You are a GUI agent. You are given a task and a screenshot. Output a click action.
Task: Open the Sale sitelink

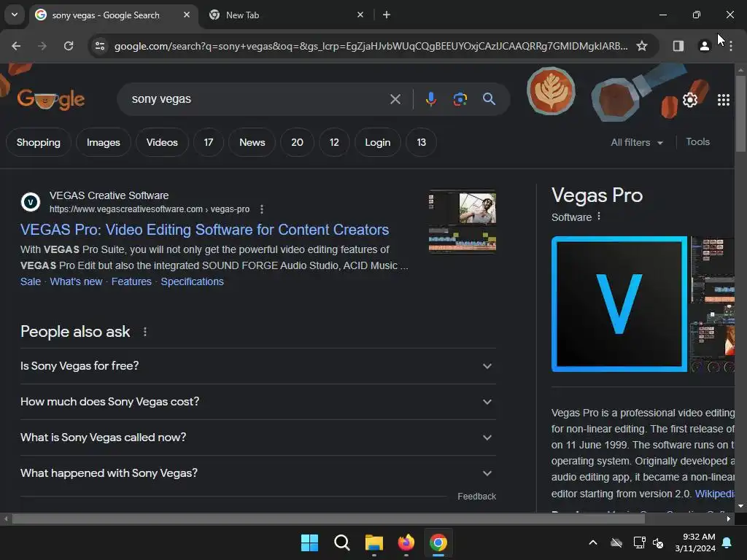click(x=31, y=281)
